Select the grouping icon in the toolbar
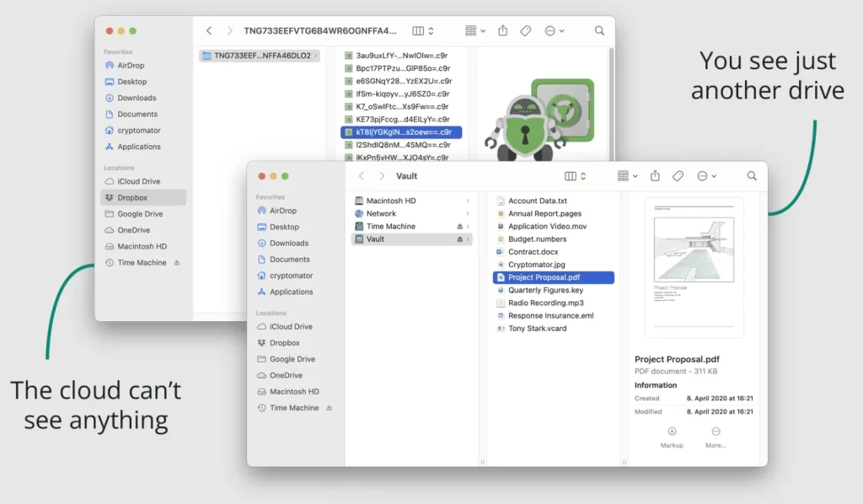 coord(623,175)
